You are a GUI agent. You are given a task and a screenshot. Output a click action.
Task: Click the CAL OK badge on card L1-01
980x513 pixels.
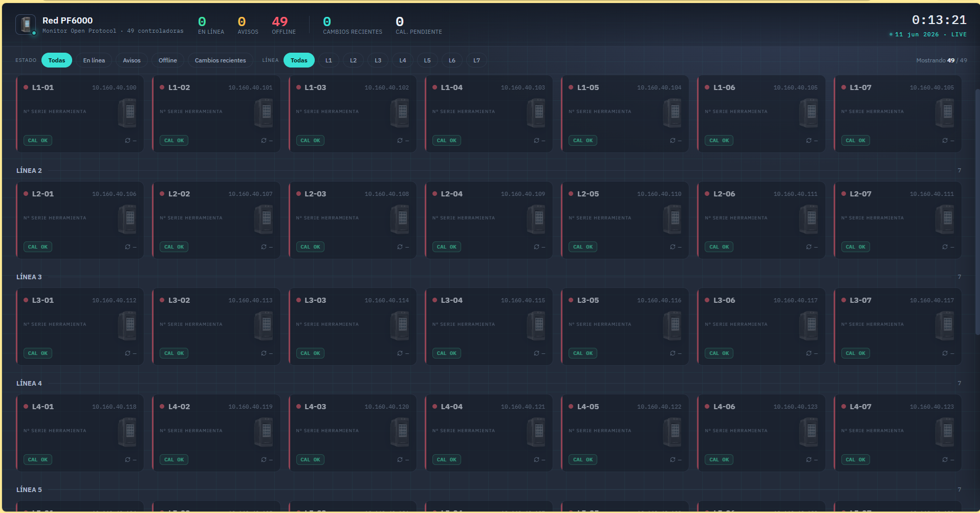(x=38, y=140)
